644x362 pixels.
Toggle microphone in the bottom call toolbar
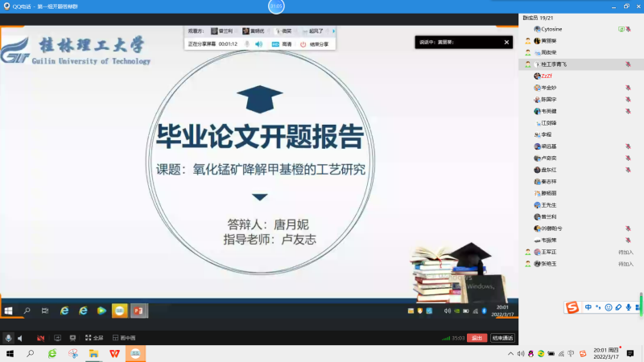click(8, 338)
